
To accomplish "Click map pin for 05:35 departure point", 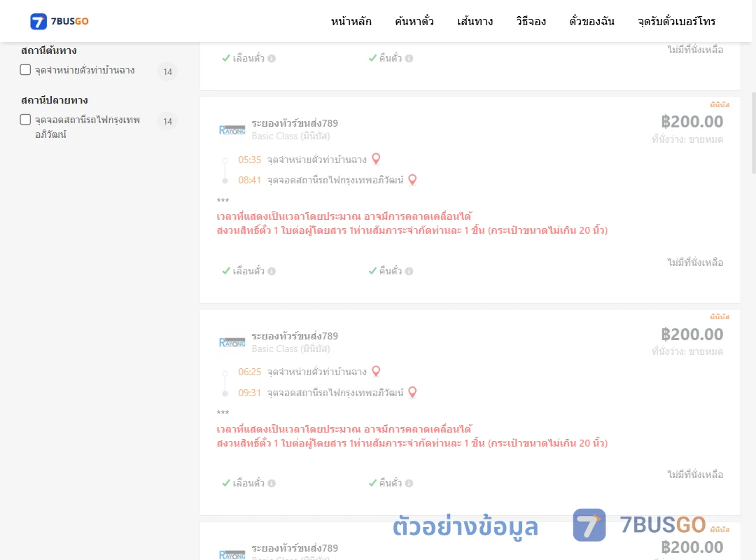I will 376,159.
